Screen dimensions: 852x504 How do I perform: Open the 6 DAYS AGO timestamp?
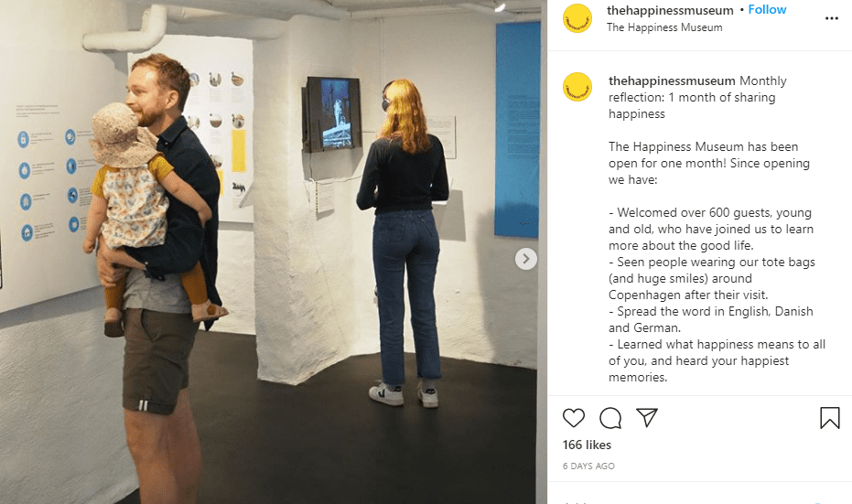click(588, 466)
